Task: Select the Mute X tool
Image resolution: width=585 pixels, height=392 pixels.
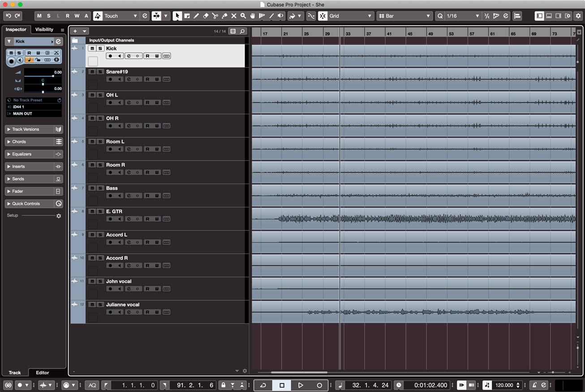Action: pyautogui.click(x=234, y=16)
